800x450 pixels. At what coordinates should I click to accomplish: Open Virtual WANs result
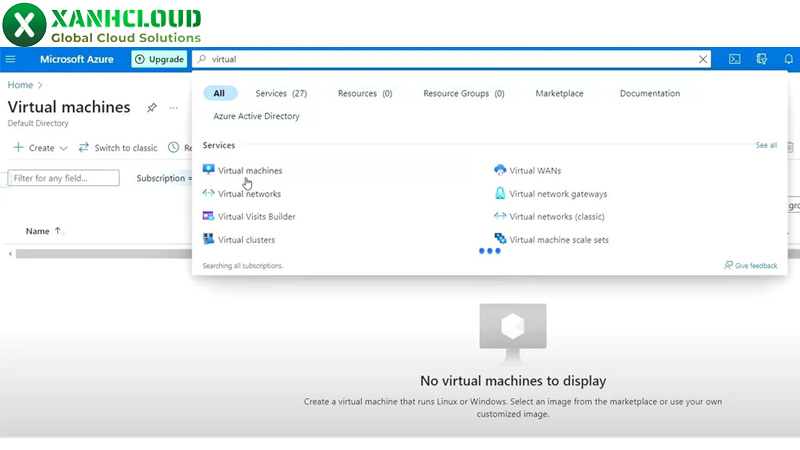[535, 170]
